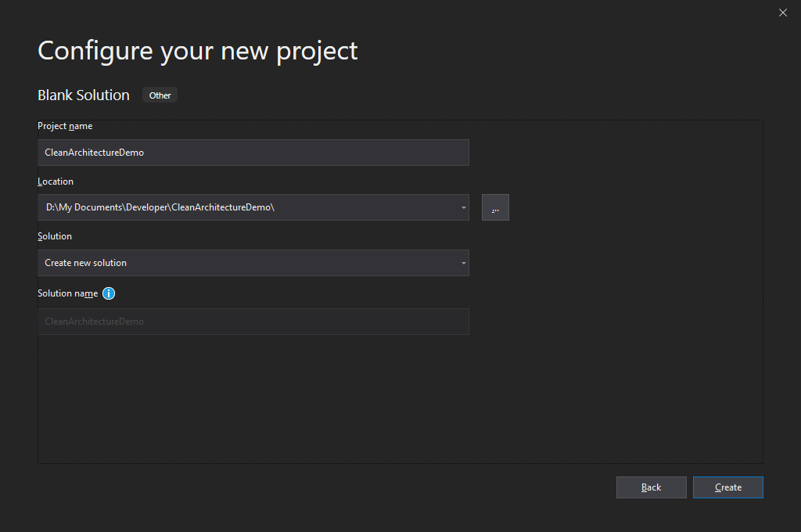Image resolution: width=801 pixels, height=532 pixels.
Task: Open the Location browse ellipsis button
Action: pos(495,207)
